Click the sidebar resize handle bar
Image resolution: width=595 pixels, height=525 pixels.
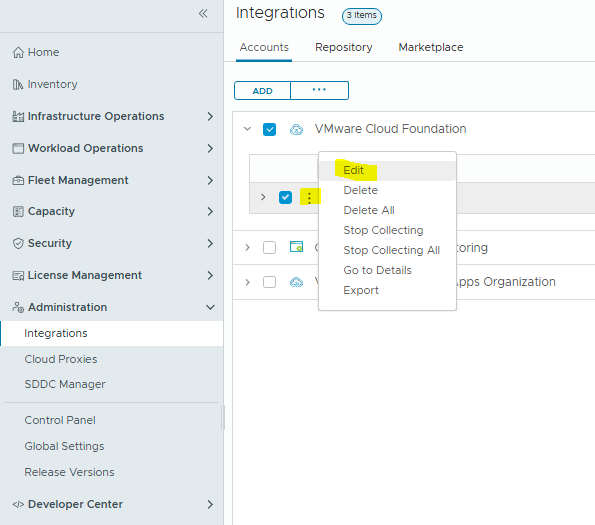coord(223,418)
